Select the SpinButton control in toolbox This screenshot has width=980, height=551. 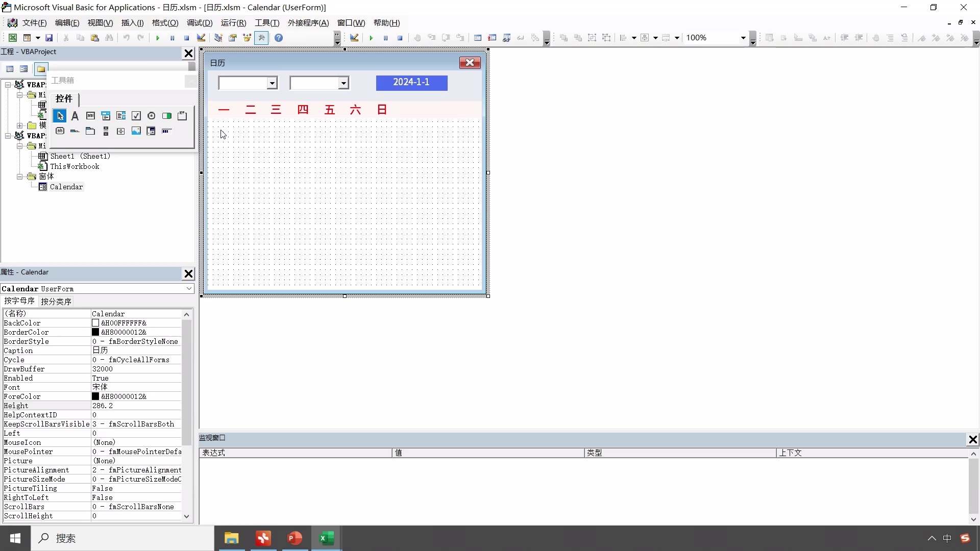(x=121, y=131)
